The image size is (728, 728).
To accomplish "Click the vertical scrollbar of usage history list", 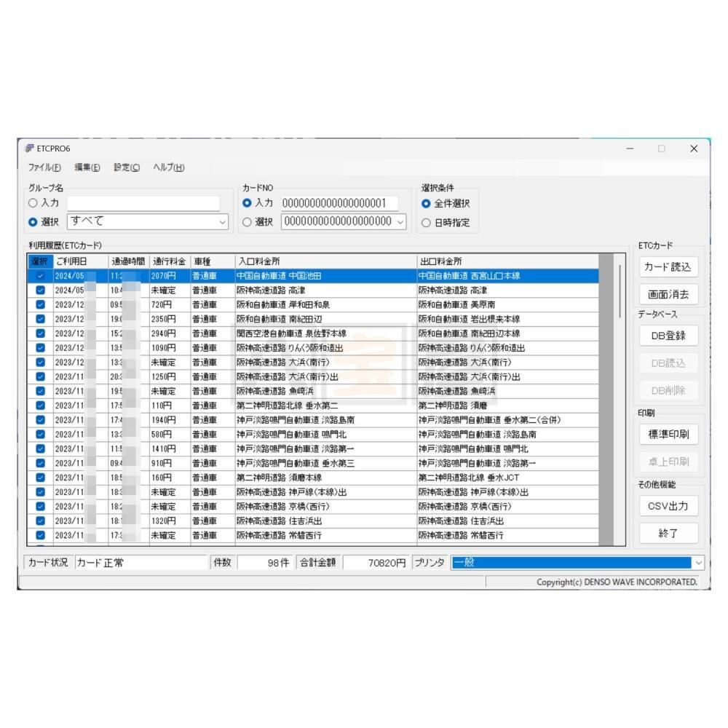I will coord(620,400).
